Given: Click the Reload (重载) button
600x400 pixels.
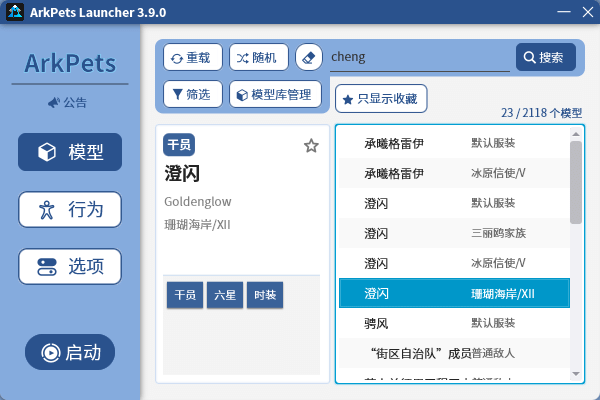Looking at the screenshot, I should [192, 58].
